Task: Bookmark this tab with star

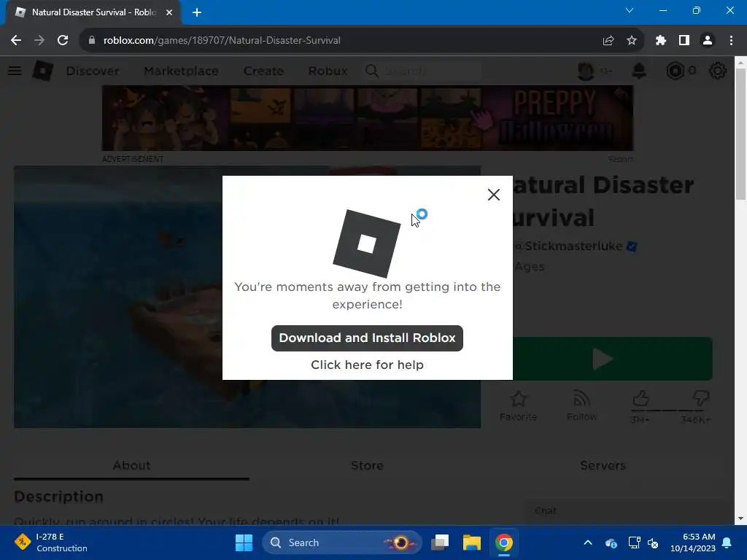Action: [632, 41]
